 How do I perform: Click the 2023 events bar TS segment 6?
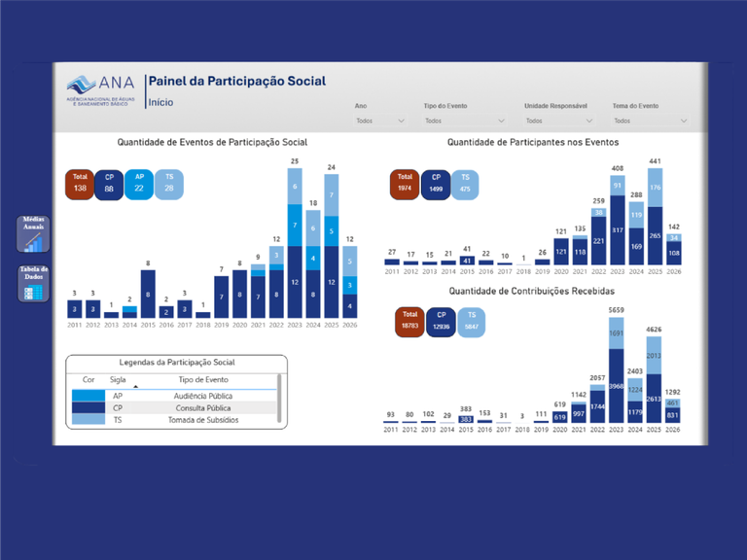(x=295, y=187)
